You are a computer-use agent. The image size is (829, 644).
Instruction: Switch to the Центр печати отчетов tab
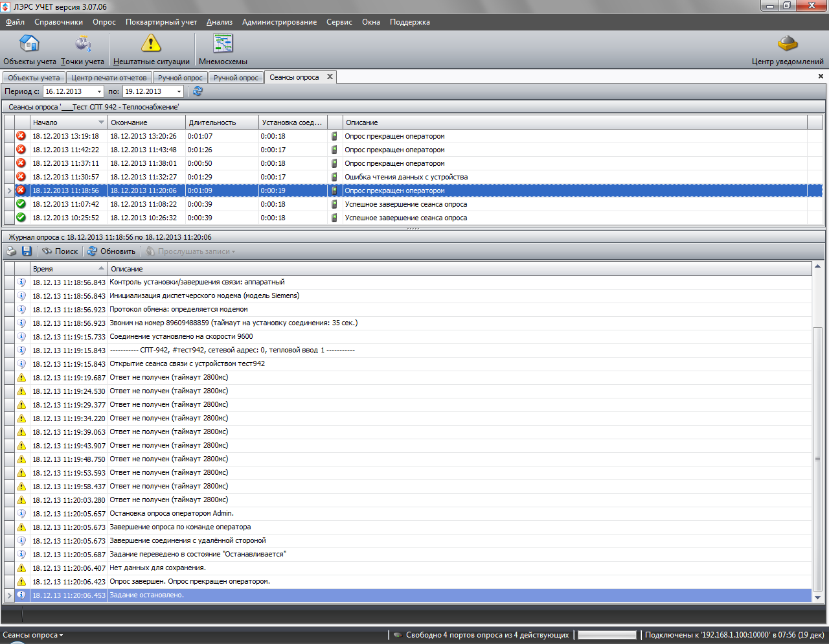click(109, 78)
